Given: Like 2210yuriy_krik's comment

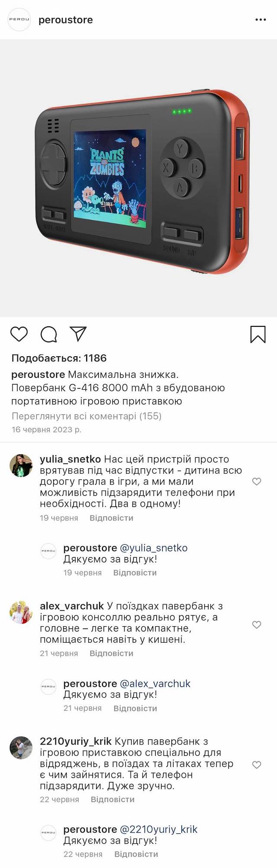Looking at the screenshot, I should pos(257,765).
